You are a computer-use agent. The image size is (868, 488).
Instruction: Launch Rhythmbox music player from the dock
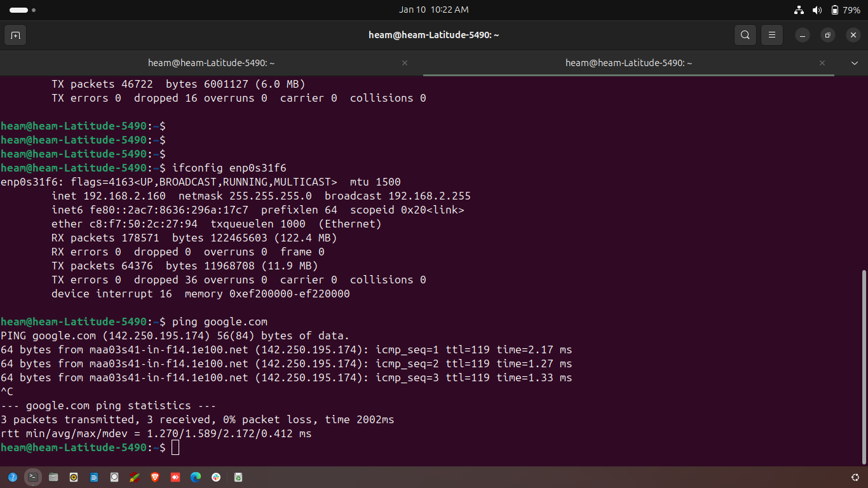tap(74, 477)
